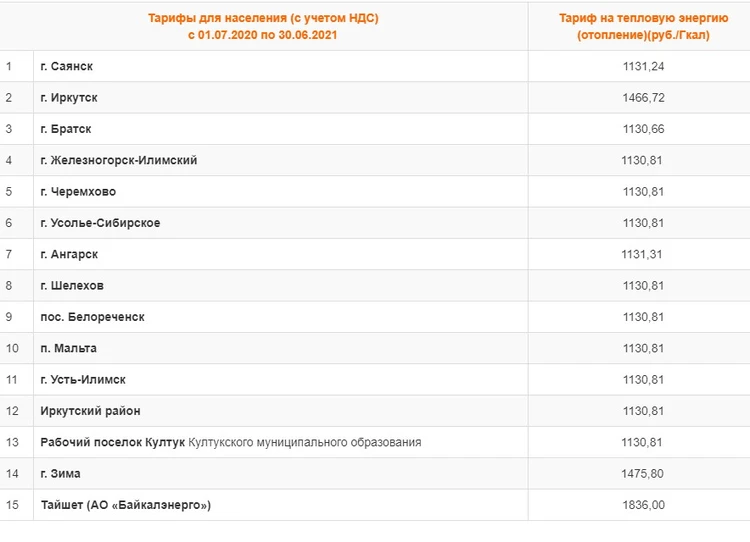Click the пос. Белореченск cell
Viewport: 750px width, 542px height.
tap(92, 317)
